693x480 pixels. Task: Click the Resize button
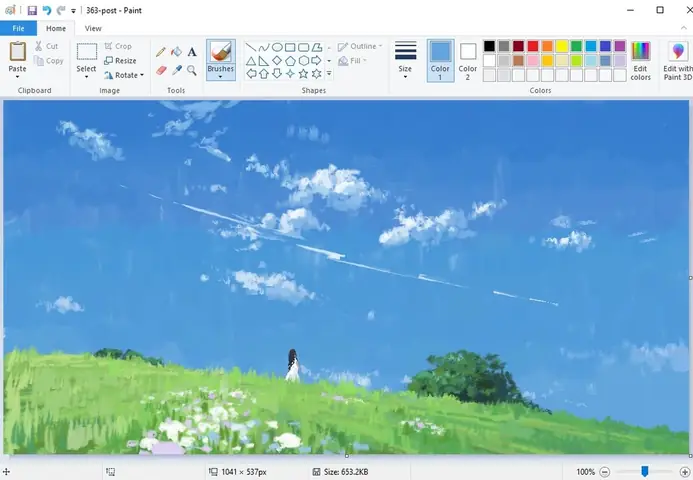[120, 61]
